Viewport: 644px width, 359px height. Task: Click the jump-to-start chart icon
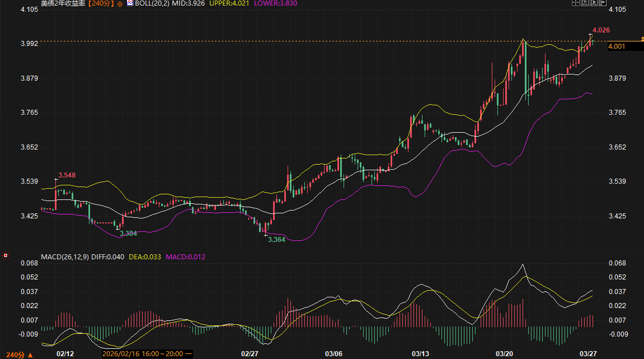584,3
